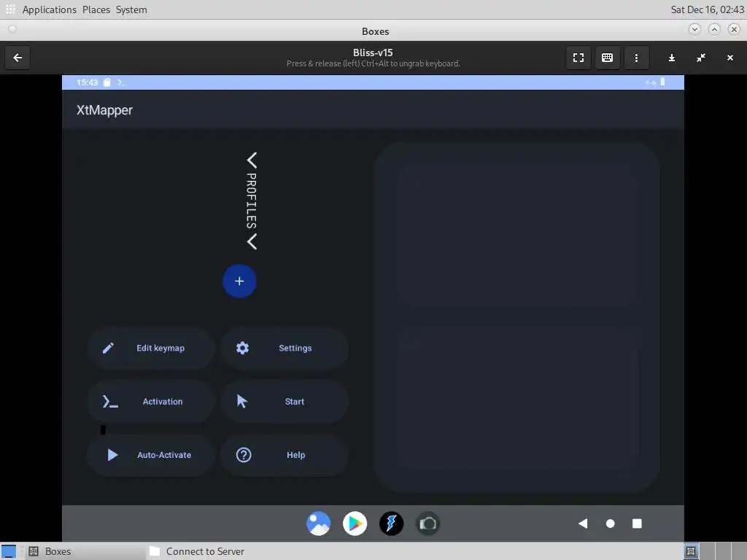
Task: Open lightning bolt app in dock
Action: [x=391, y=524]
